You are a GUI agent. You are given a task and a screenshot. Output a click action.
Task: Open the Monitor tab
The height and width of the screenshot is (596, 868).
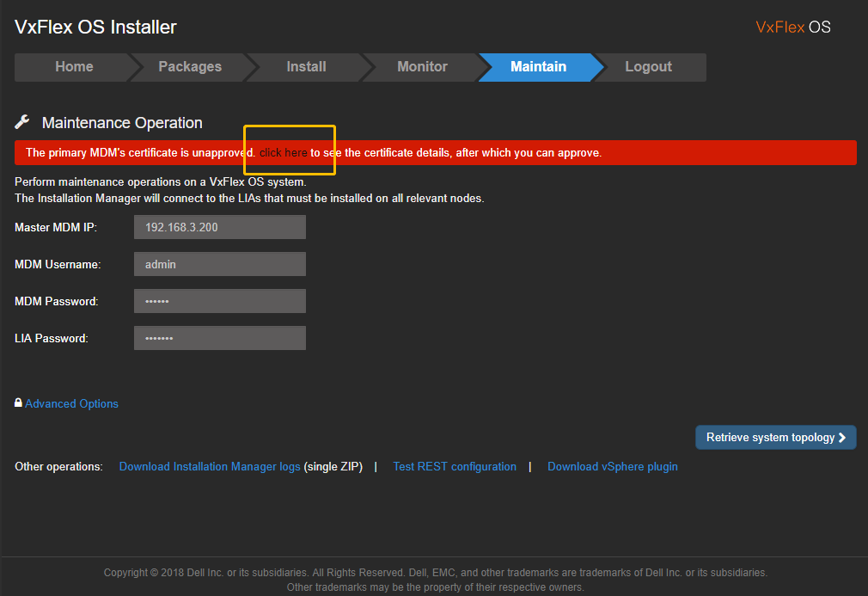(422, 67)
